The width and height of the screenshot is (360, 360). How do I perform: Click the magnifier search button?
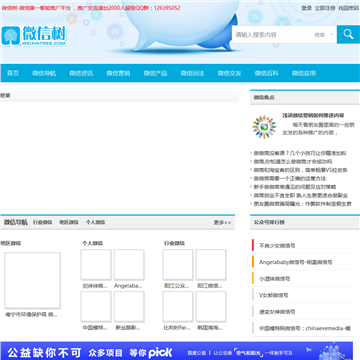(x=348, y=34)
